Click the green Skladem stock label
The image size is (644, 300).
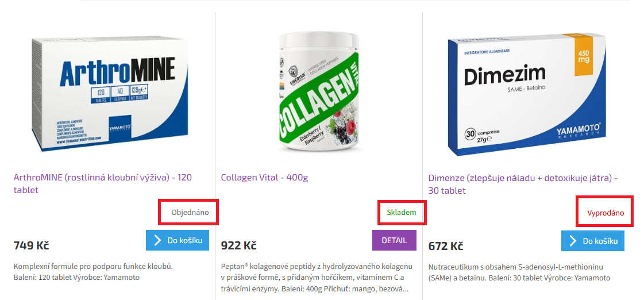[401, 213]
